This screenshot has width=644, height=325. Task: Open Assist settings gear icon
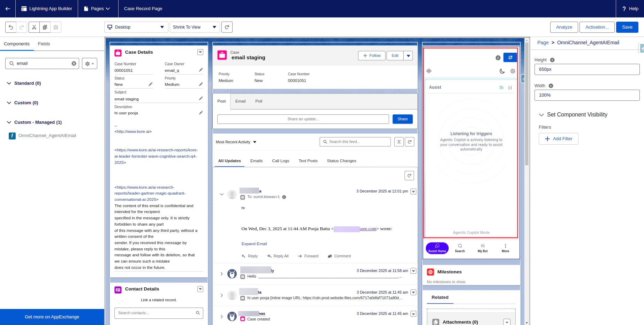click(513, 71)
